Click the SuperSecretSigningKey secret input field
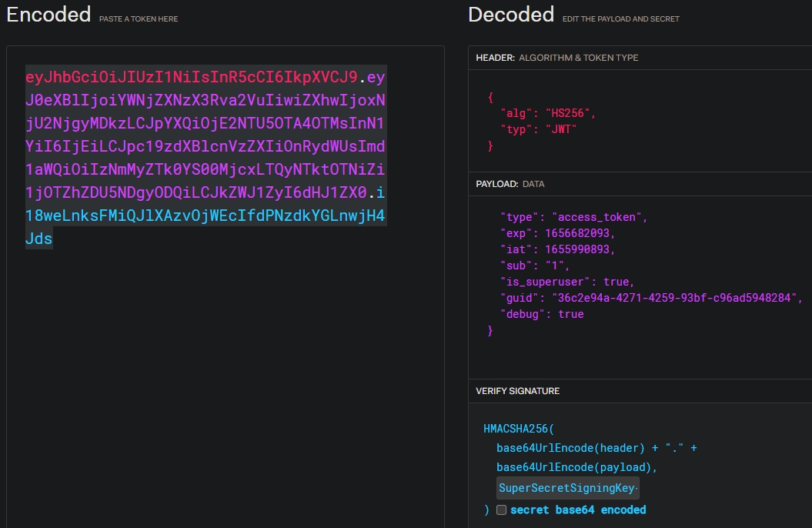The image size is (812, 528). point(567,488)
